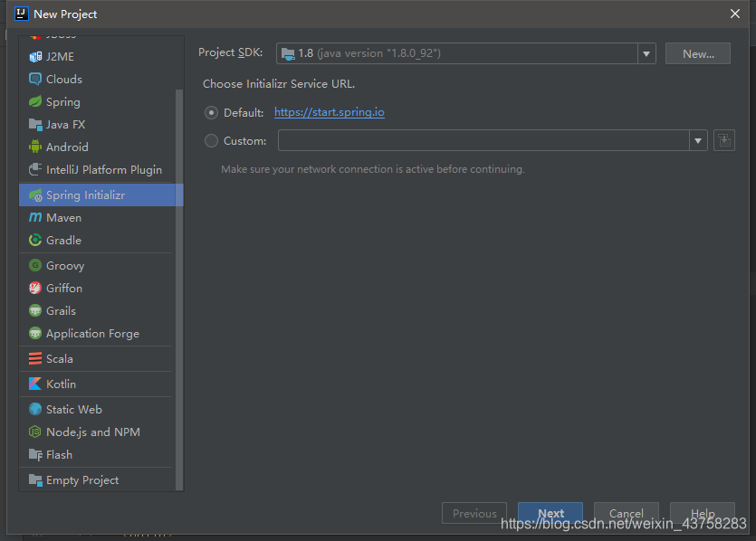Click the Griffon icon
The height and width of the screenshot is (541, 756).
click(35, 288)
